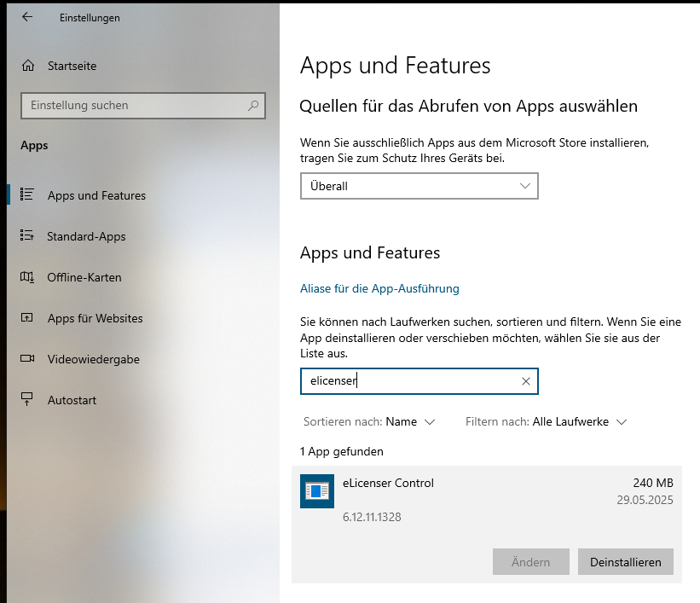Go back with the arrow icon
This screenshot has width=700, height=603.
tap(27, 17)
